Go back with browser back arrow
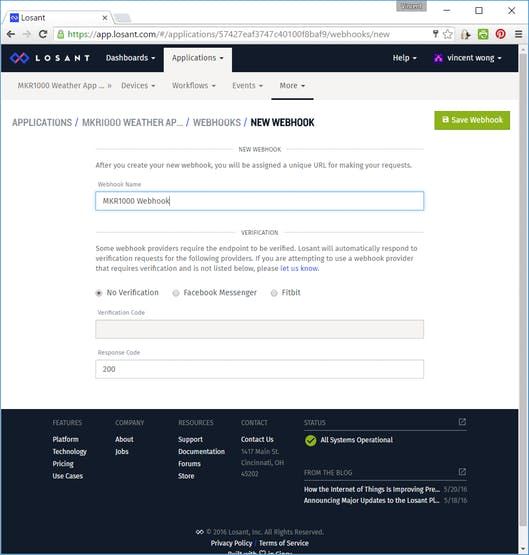This screenshot has width=529, height=555. click(11, 34)
